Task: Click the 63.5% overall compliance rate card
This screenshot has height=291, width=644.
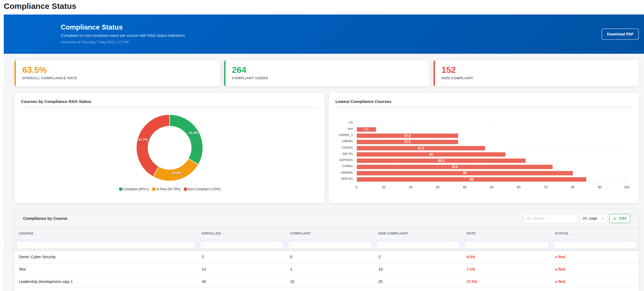Action: pos(117,73)
